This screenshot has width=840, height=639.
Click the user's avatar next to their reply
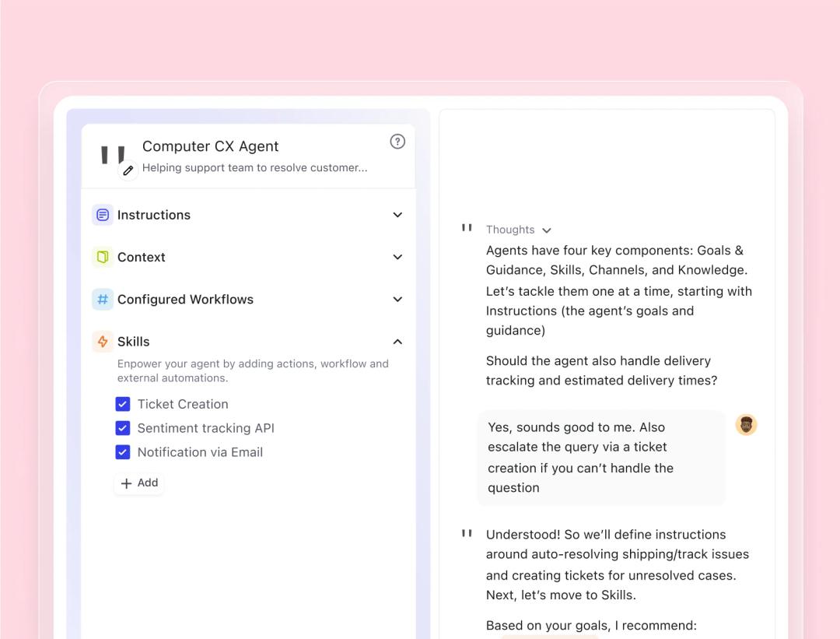coord(746,424)
